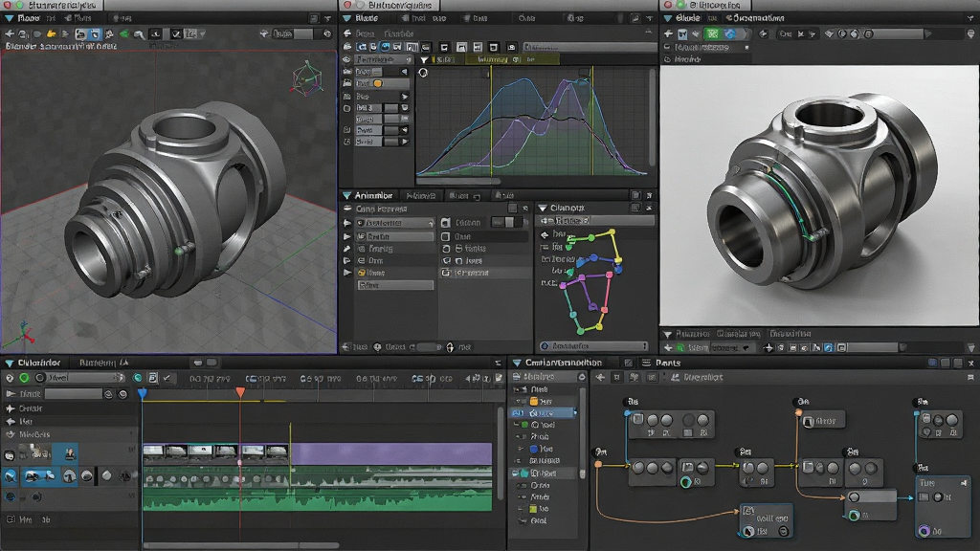This screenshot has width=980, height=551.
Task: Collapse the Floor viewport panel with its header triangle
Action: coord(10,19)
